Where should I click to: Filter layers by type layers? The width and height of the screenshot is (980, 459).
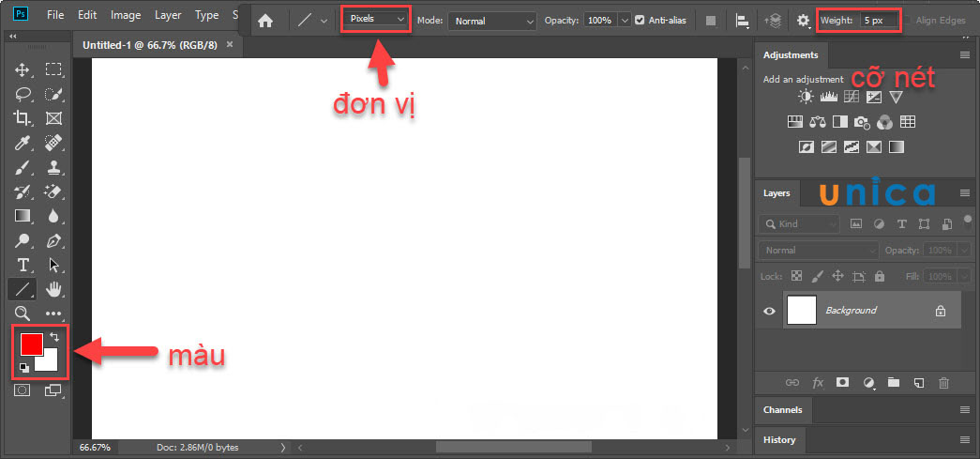pyautogui.click(x=902, y=224)
